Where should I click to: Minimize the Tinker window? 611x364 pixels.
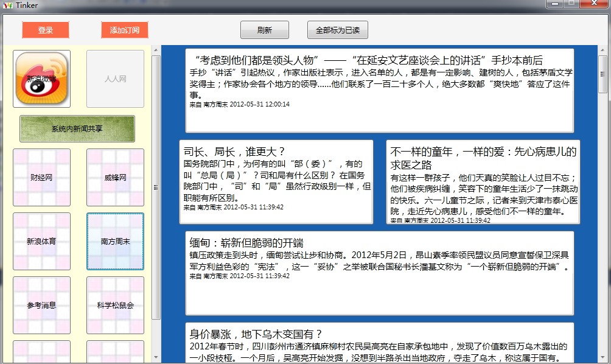point(554,4)
